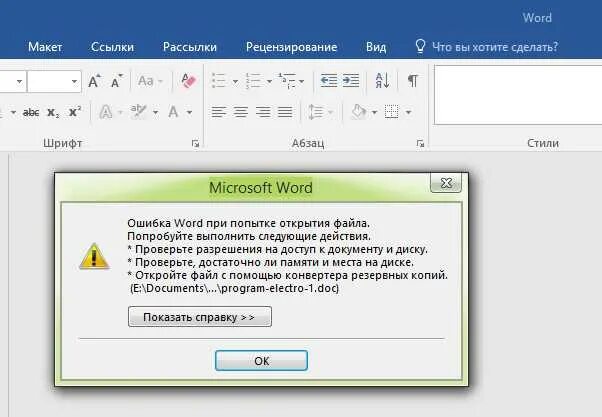Close the Microsoft Word error dialog
The width and height of the screenshot is (602, 417).
pos(446,183)
